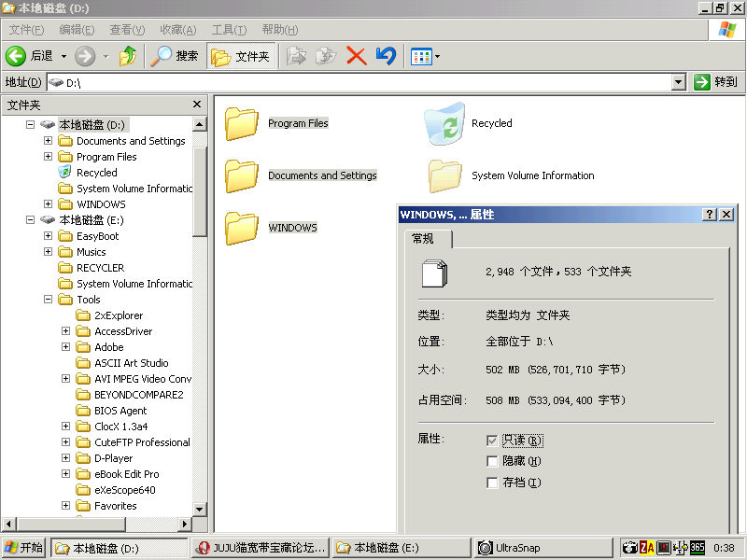Select eXeScope640 folder in tree
This screenshot has width=747, height=560.
[125, 490]
